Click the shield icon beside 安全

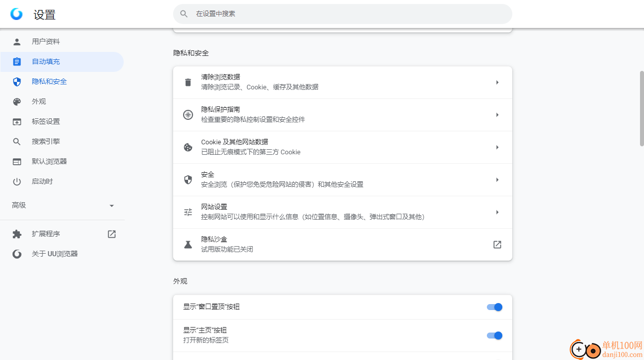click(188, 180)
